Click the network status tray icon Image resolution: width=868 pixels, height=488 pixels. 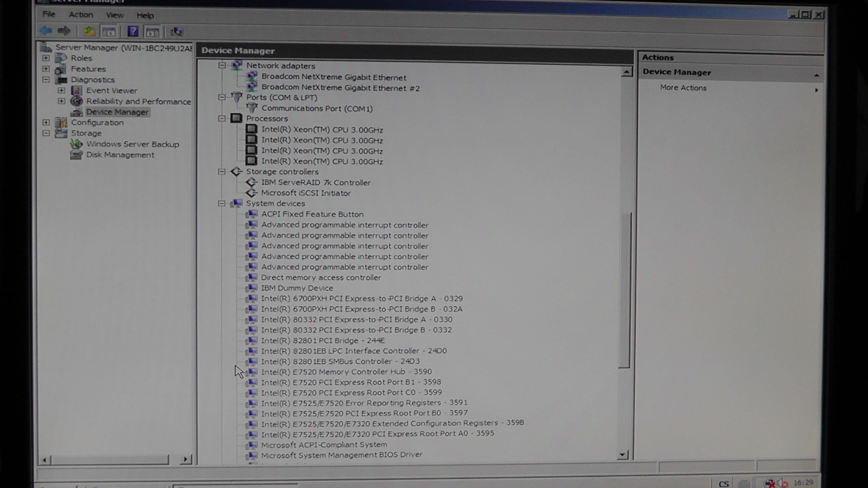770,483
